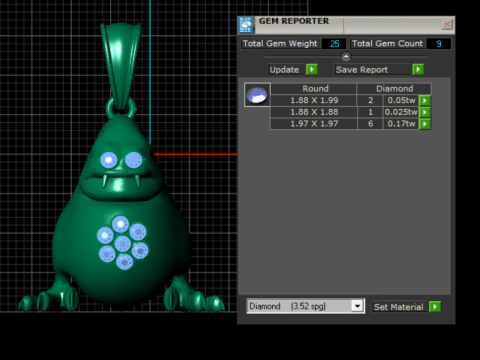This screenshot has width=480, height=360.
Task: Click the Gem Reporter logo icon
Action: (x=246, y=25)
